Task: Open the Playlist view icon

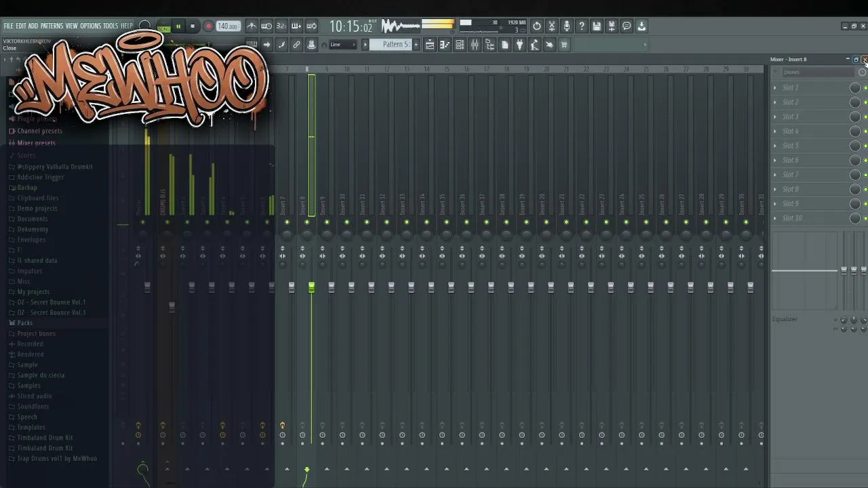Action: pos(430,45)
